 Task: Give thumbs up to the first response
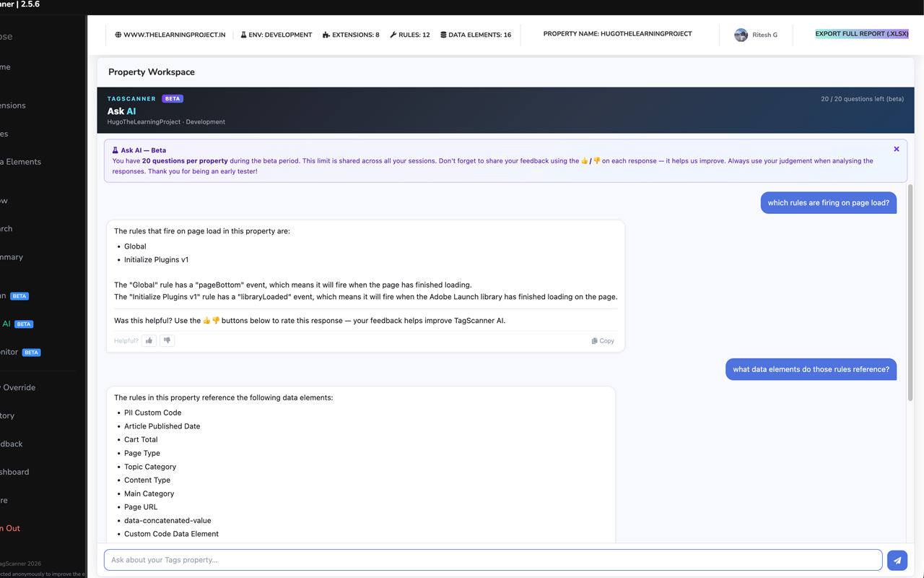click(149, 340)
